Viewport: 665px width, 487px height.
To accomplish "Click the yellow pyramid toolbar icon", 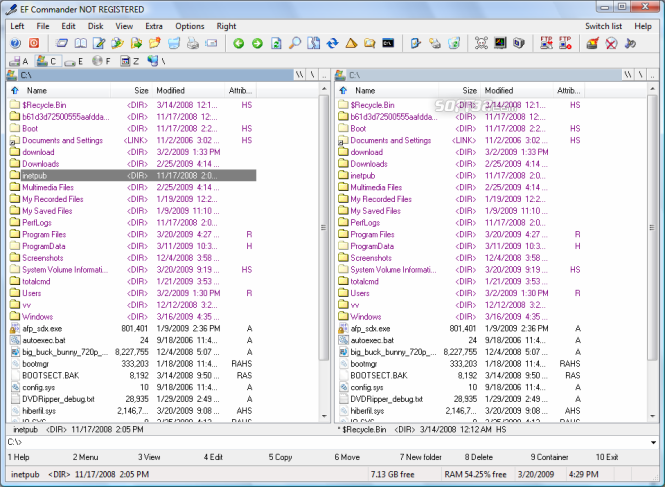I will (351, 43).
